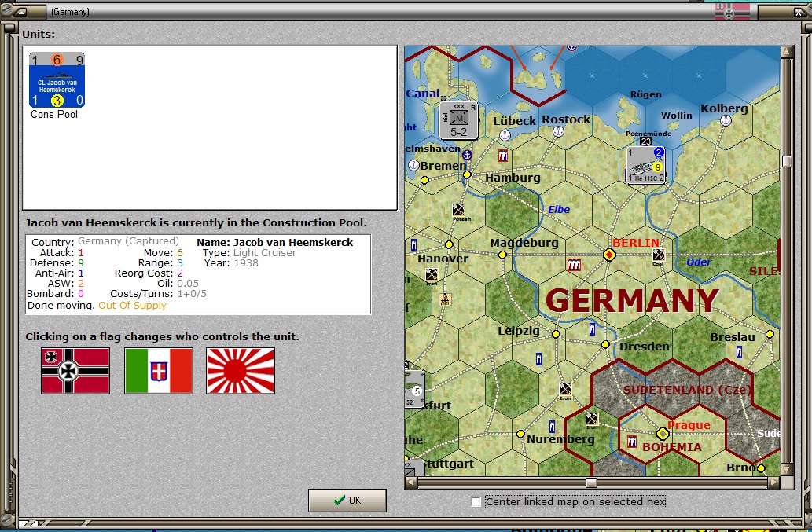The image size is (812, 532).
Task: Click the Prague capital city marker
Action: click(x=663, y=433)
